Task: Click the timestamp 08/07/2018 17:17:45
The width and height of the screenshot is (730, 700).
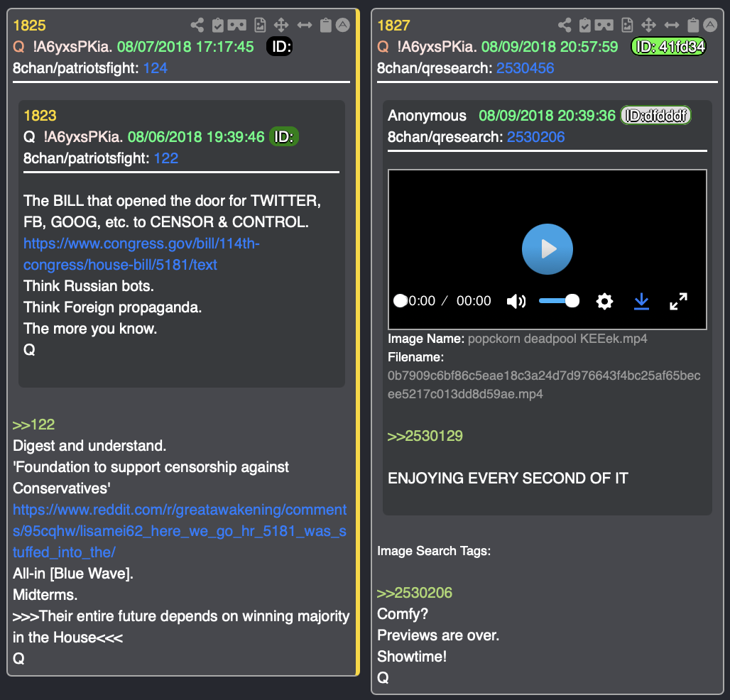Action: [x=185, y=47]
